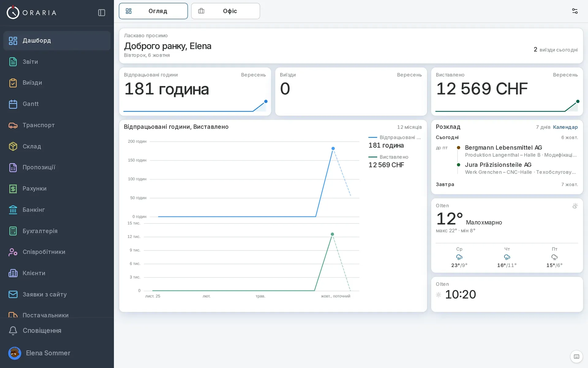Click the Рахунки invoice icon

coord(13,189)
